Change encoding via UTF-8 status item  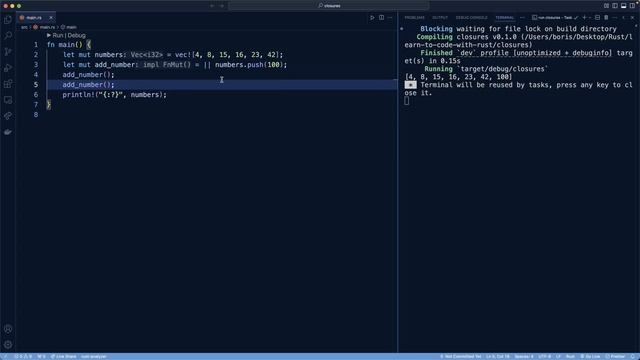coord(544,357)
